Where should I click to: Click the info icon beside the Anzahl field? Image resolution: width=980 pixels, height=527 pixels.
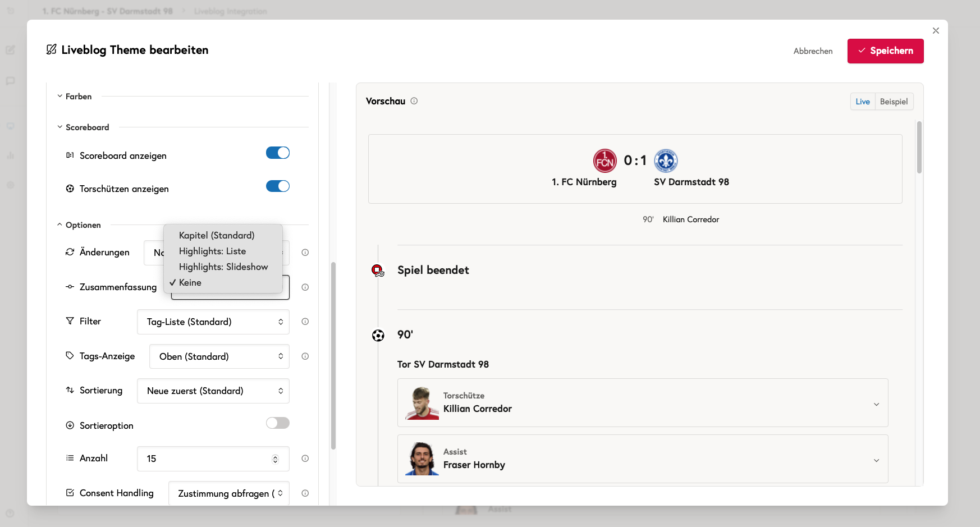[305, 459]
